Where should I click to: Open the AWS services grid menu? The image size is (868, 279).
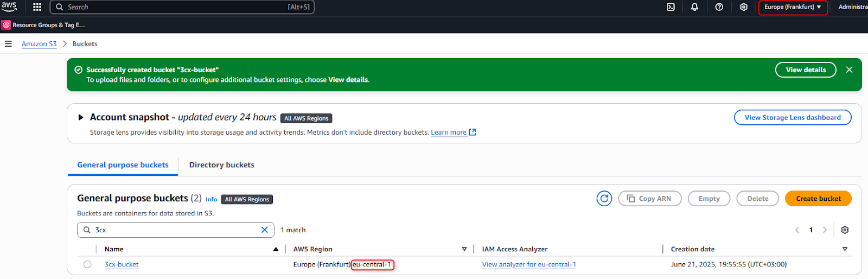point(37,7)
